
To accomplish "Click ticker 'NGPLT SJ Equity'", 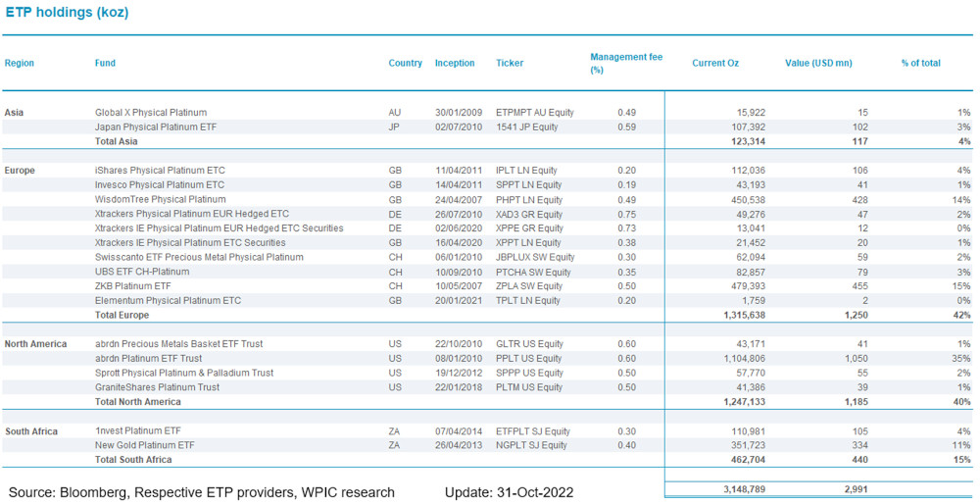I will tap(532, 445).
